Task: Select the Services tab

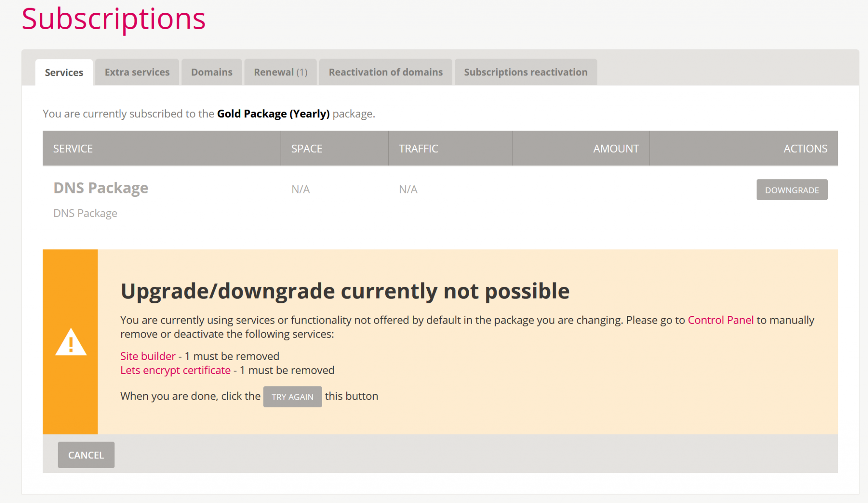Action: click(x=64, y=72)
